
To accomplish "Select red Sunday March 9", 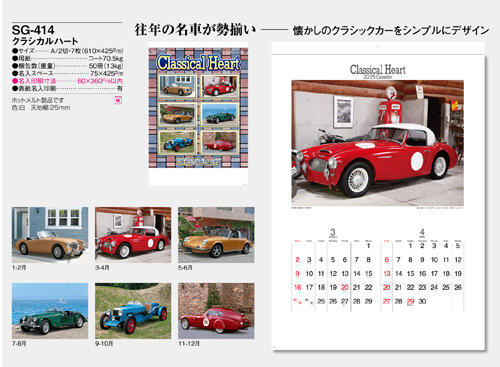I will click(297, 274).
